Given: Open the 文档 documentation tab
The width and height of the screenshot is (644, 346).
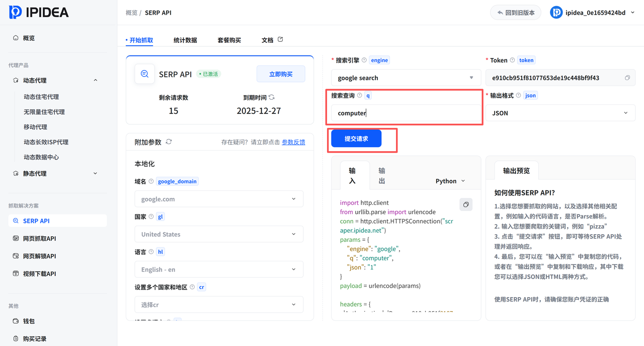Looking at the screenshot, I should tap(267, 40).
